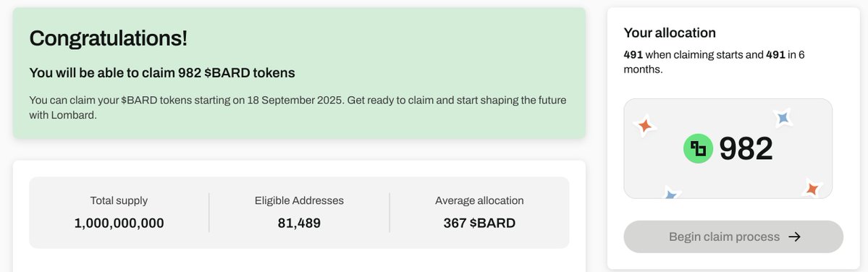Click the Total supply label
This screenshot has width=868, height=272.
(x=119, y=200)
